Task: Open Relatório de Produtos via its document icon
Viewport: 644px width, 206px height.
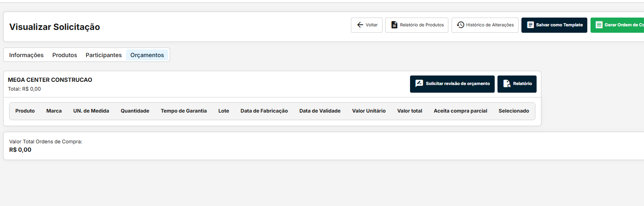Action: (394, 25)
